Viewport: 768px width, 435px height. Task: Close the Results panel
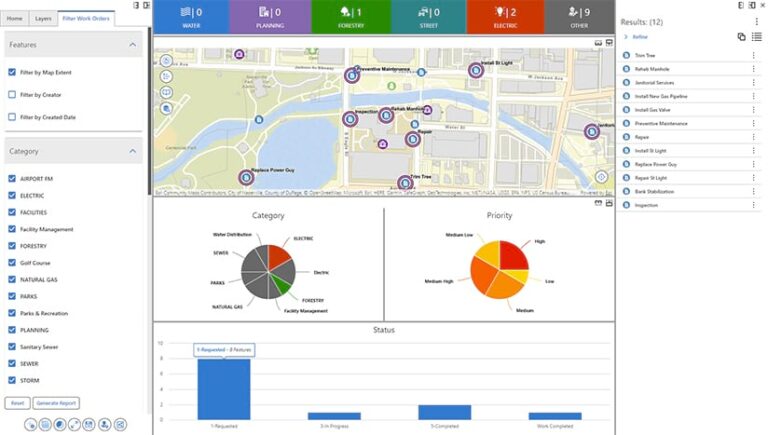pyautogui.click(x=763, y=5)
